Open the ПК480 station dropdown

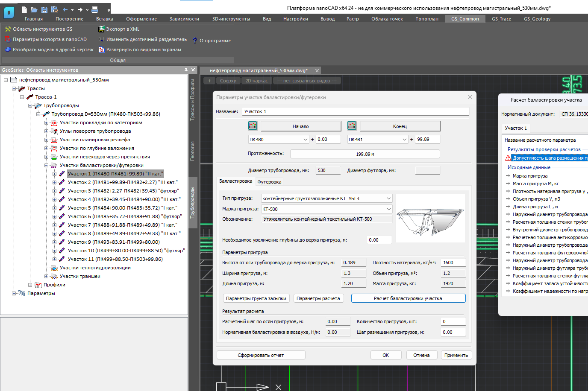pyautogui.click(x=305, y=140)
